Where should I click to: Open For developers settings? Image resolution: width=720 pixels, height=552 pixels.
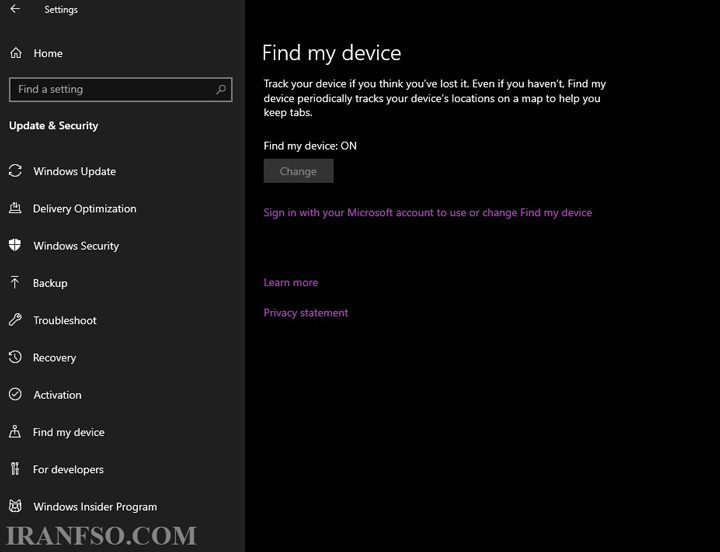[x=68, y=469]
